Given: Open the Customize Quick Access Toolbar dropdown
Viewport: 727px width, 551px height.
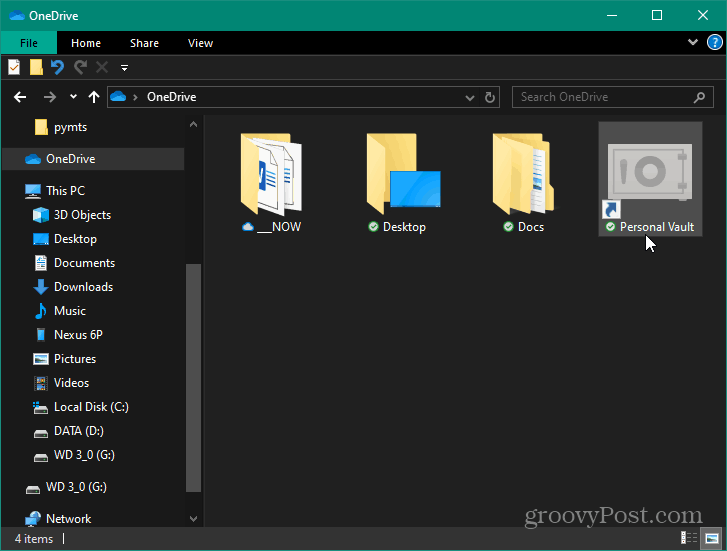Looking at the screenshot, I should [x=124, y=68].
